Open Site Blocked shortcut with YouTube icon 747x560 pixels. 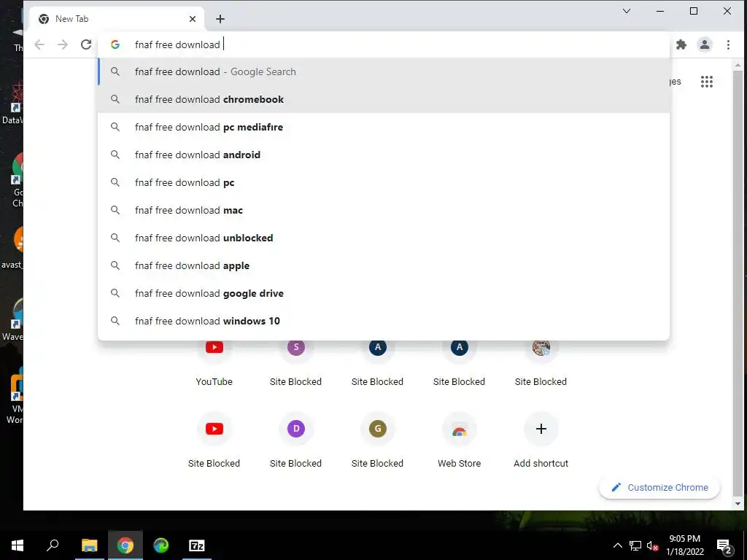coord(214,438)
